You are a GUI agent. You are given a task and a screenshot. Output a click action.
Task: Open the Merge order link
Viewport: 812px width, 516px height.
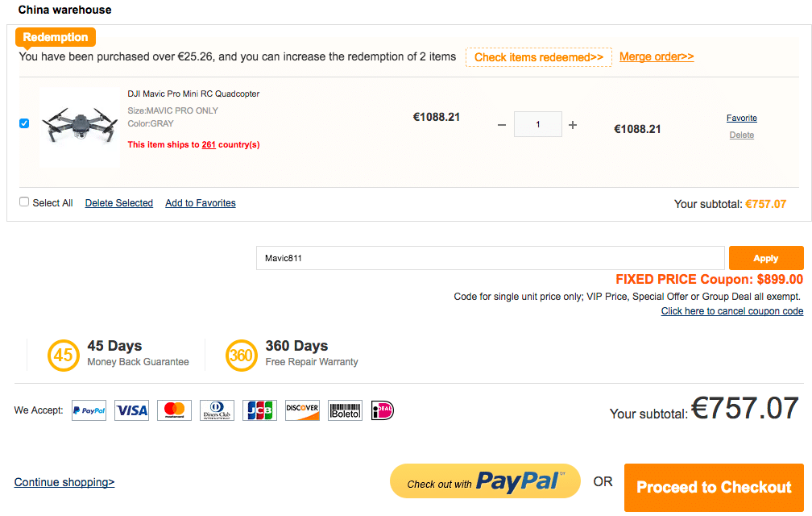pyautogui.click(x=657, y=56)
